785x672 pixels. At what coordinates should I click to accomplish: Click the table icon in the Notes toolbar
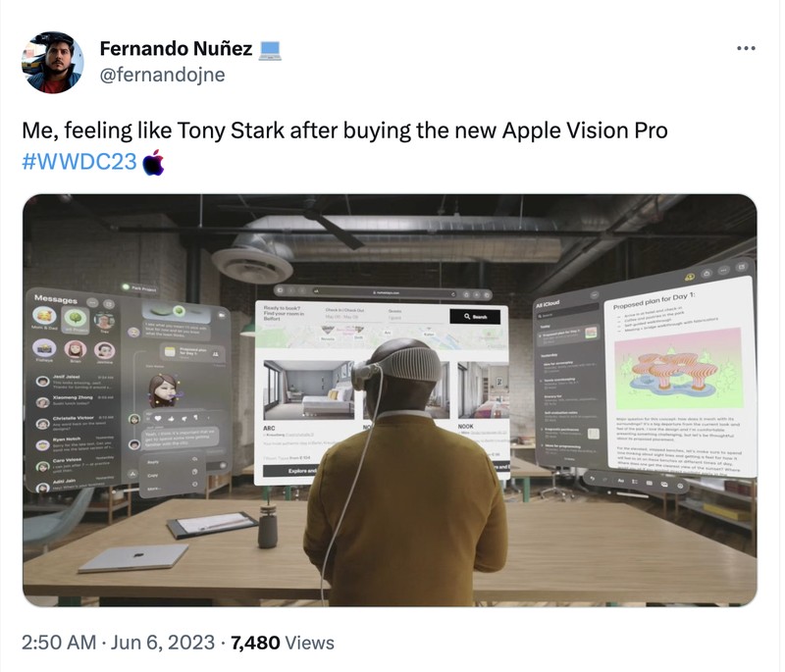[649, 483]
